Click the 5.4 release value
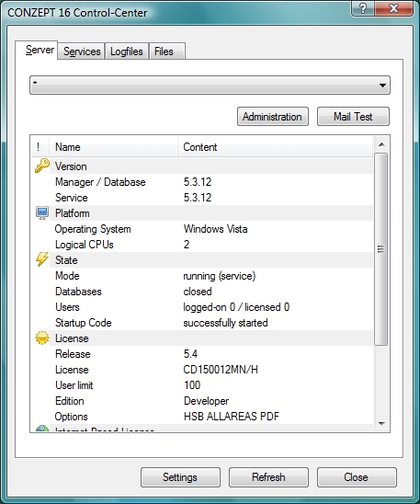 point(190,354)
